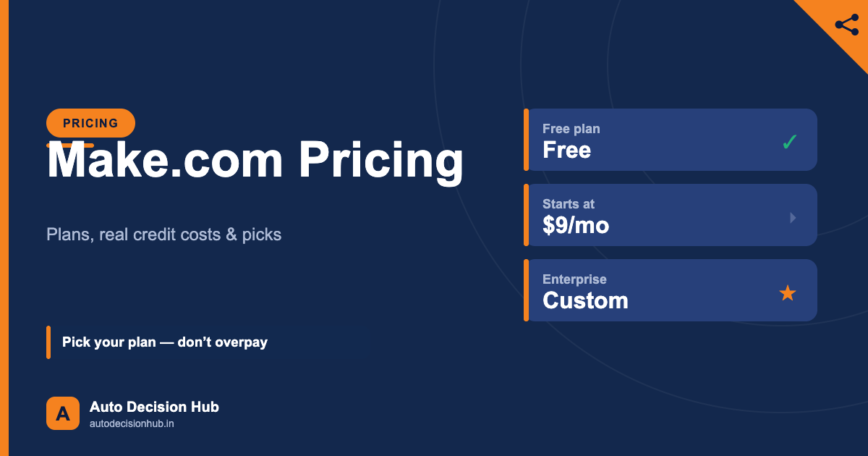Click the Pick your plan tagline

(x=165, y=342)
